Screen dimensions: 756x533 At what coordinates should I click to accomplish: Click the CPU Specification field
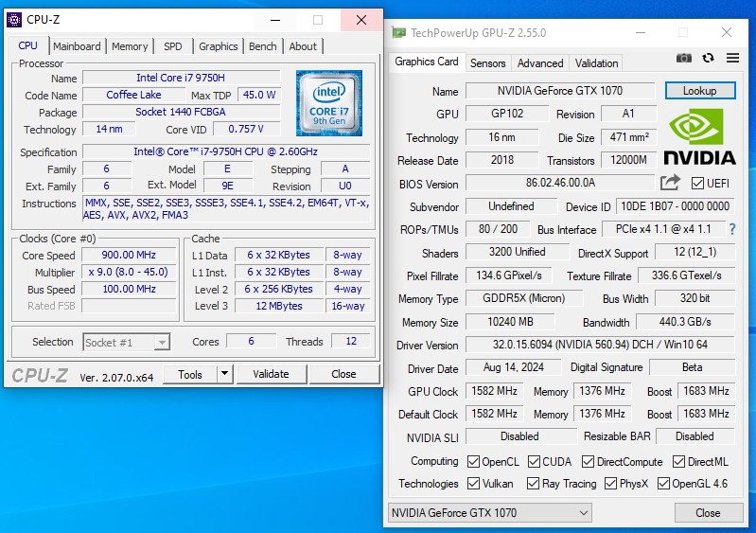[225, 151]
